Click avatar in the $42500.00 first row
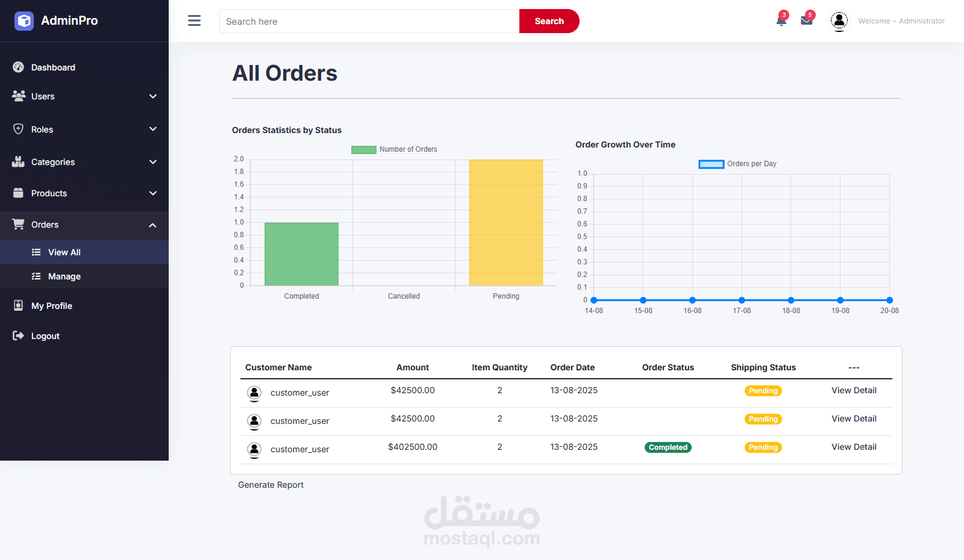The image size is (964, 560). [254, 393]
